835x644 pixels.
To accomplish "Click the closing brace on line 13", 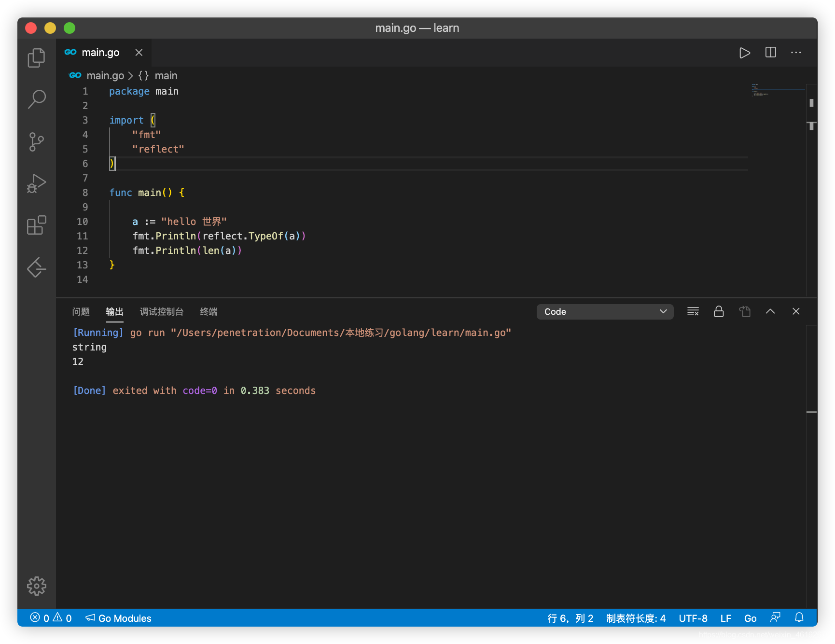I will coord(112,265).
